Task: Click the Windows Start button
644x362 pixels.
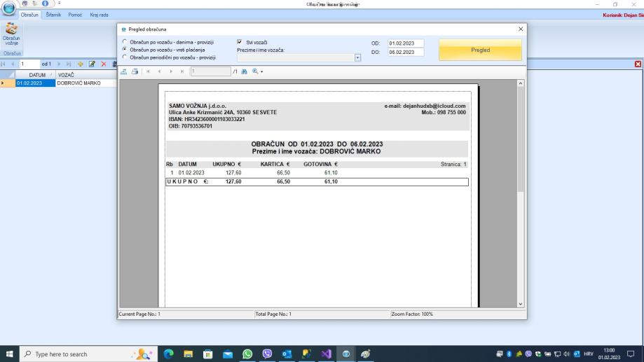Action: (9, 354)
